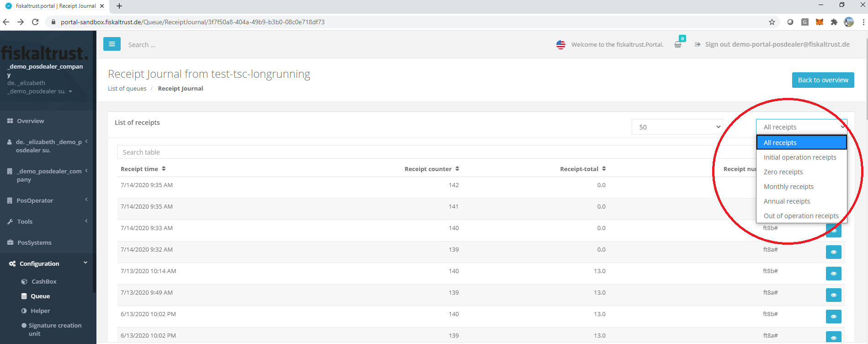The height and width of the screenshot is (344, 868).
Task: Close the Receipt Journal browser tab
Action: 102,6
